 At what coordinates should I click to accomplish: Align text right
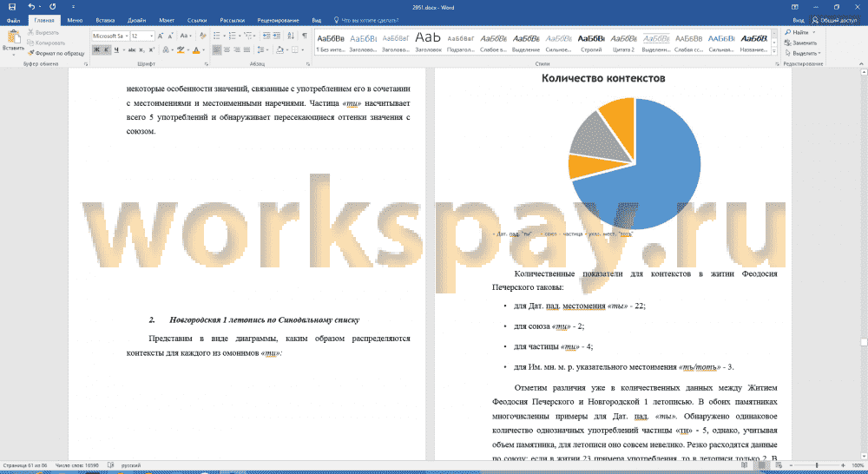pyautogui.click(x=237, y=49)
